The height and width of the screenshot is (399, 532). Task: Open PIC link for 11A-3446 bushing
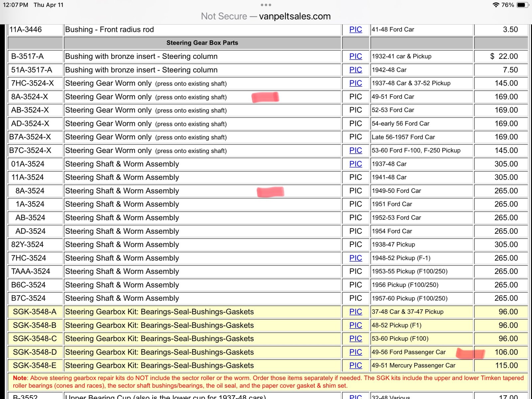pyautogui.click(x=355, y=30)
